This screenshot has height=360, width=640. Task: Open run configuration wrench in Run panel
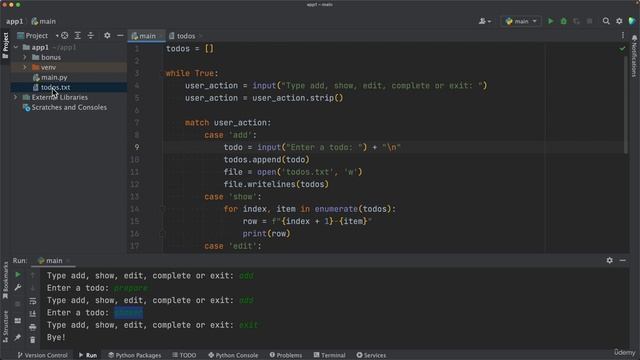(x=18, y=288)
